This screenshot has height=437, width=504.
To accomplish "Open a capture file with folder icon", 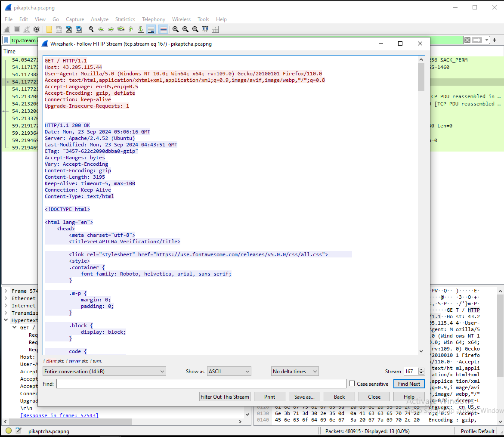I will click(49, 29).
